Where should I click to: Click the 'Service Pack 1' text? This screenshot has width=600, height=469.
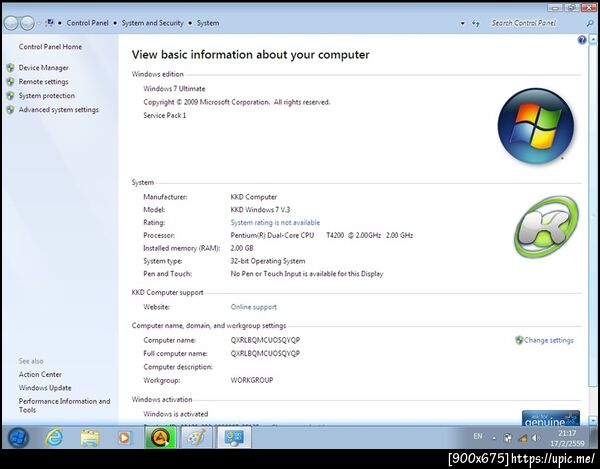[165, 115]
